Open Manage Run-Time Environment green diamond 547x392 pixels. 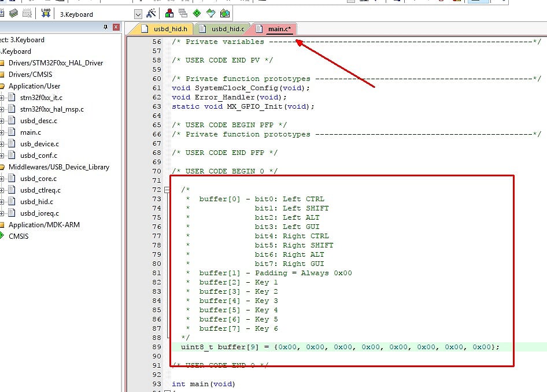(197, 13)
